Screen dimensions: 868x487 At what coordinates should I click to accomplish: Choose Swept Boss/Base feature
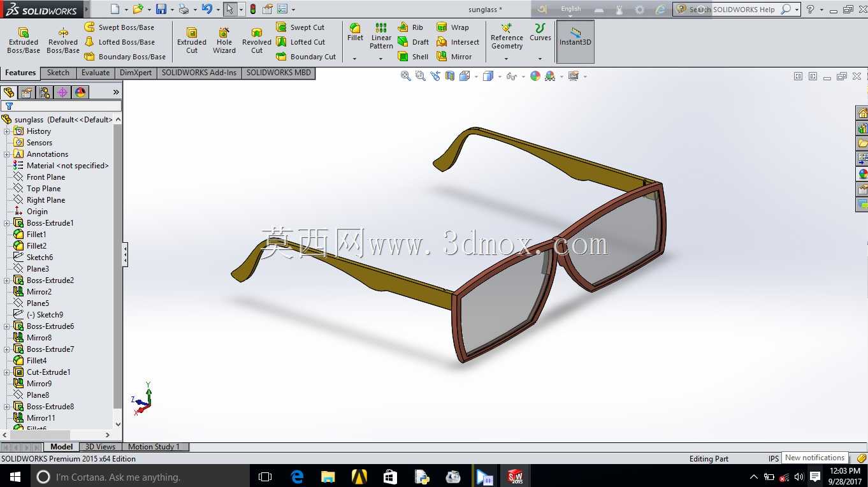tap(119, 27)
